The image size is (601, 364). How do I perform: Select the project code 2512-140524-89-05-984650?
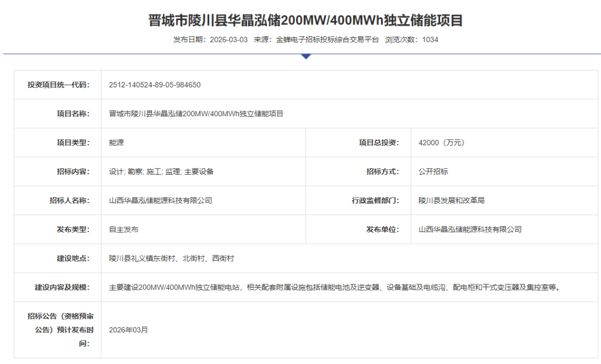pos(155,85)
